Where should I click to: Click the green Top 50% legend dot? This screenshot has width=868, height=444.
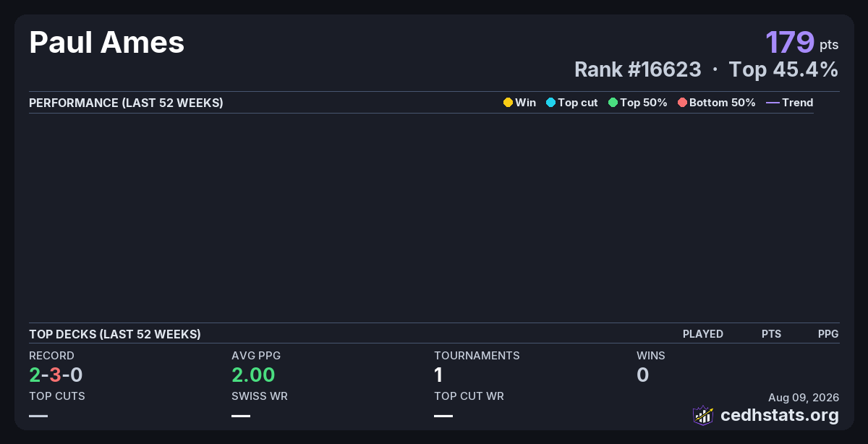point(613,103)
